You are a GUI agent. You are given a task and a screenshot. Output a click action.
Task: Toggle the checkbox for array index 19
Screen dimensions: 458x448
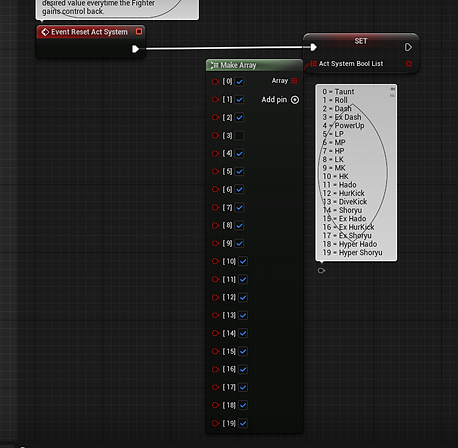(243, 423)
